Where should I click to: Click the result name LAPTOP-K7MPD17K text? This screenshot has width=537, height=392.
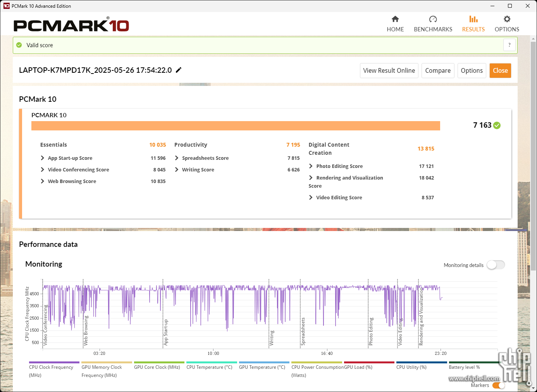[95, 70]
